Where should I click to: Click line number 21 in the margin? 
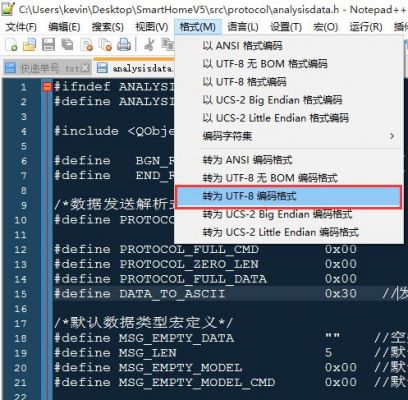point(20,383)
